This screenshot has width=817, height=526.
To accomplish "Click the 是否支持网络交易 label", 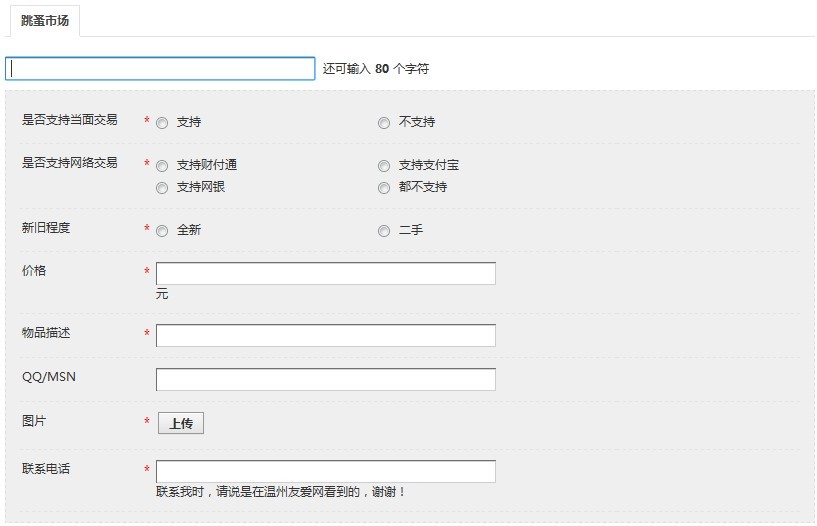I will [x=69, y=163].
